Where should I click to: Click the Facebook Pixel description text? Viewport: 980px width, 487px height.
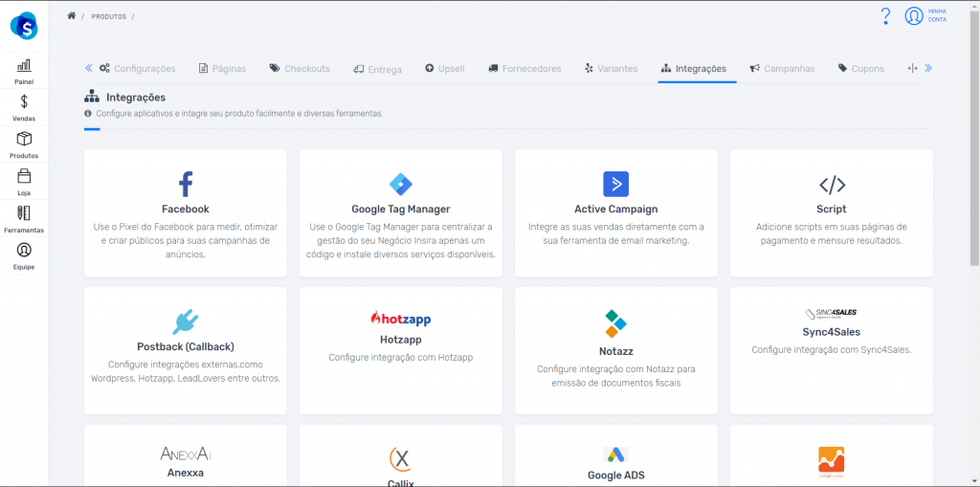point(186,241)
